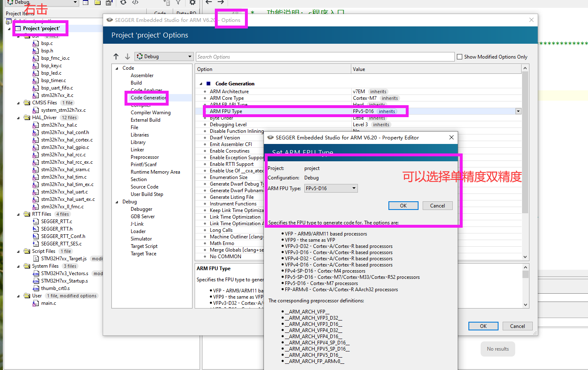
Task: Click the Option column header
Action: pyautogui.click(x=273, y=69)
